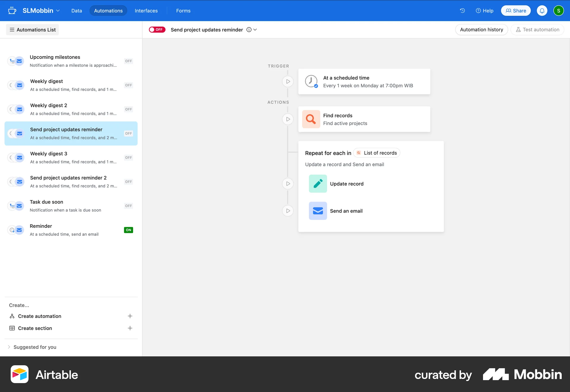The image size is (570, 392).
Task: Open the chevron next to automation name
Action: [255, 30]
